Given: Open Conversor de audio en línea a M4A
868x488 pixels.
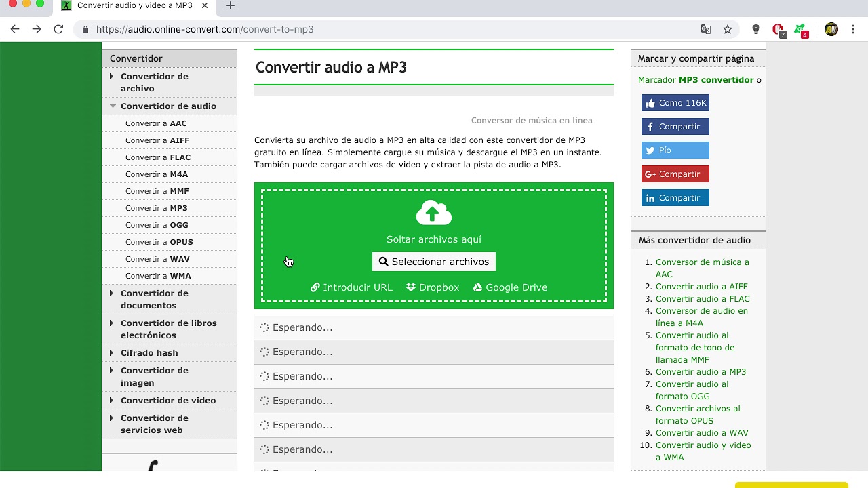Looking at the screenshot, I should tap(702, 317).
